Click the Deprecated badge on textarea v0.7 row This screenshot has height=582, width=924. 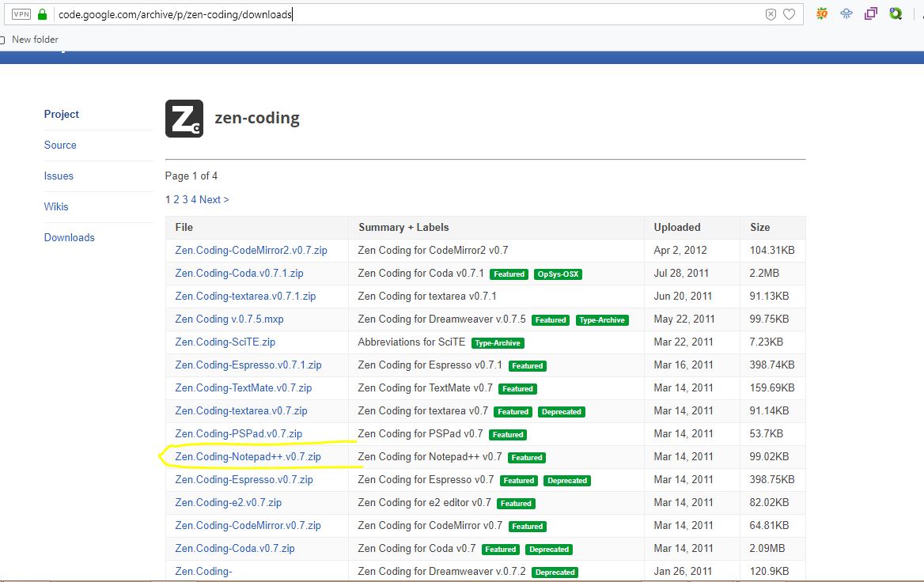562,411
